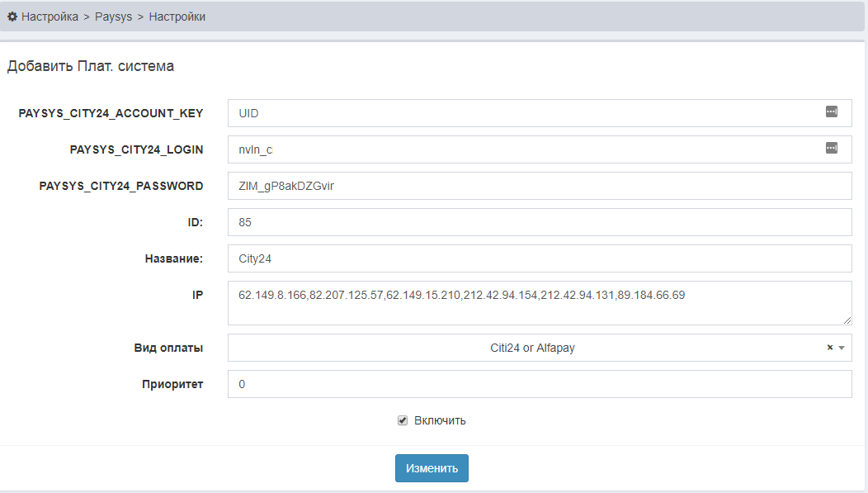Click the gear icon in the breadcrumb
Image resolution: width=868 pixels, height=493 pixels.
[x=12, y=17]
